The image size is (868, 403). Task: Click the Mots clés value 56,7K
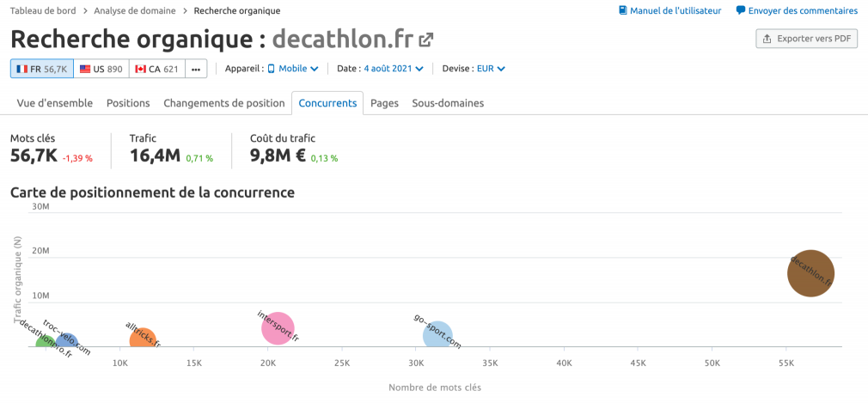click(34, 156)
